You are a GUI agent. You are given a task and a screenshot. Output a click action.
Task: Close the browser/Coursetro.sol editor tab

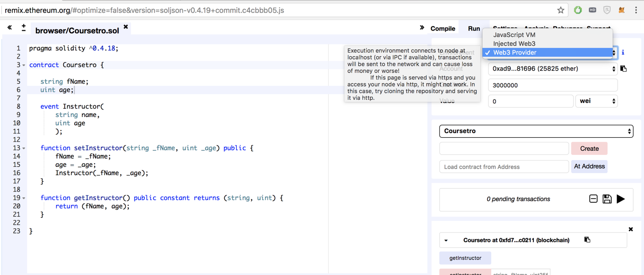point(126,27)
